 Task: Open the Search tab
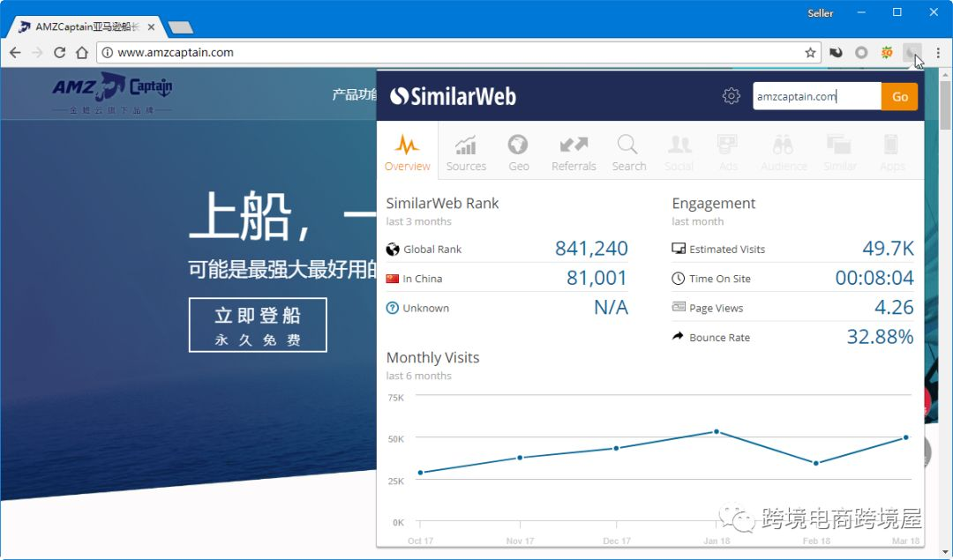click(x=629, y=153)
